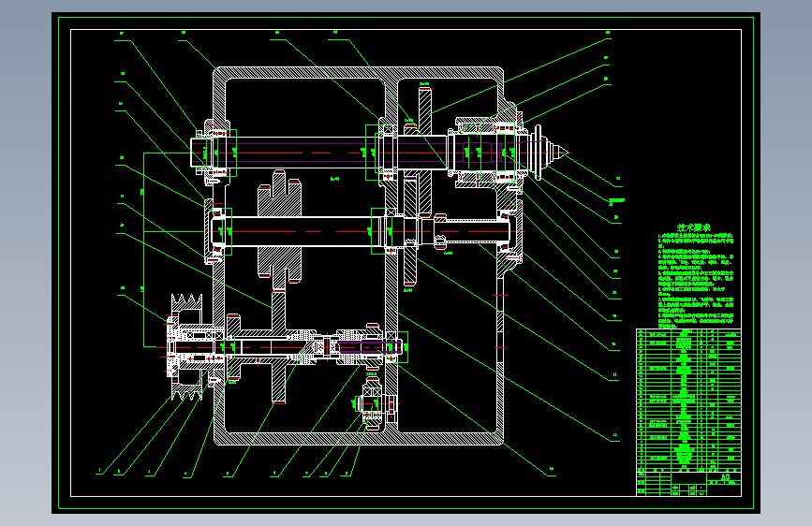Viewport: 812px width, 526px height.
Task: Select the large disc gear on lower shaft
Action: click(x=278, y=347)
